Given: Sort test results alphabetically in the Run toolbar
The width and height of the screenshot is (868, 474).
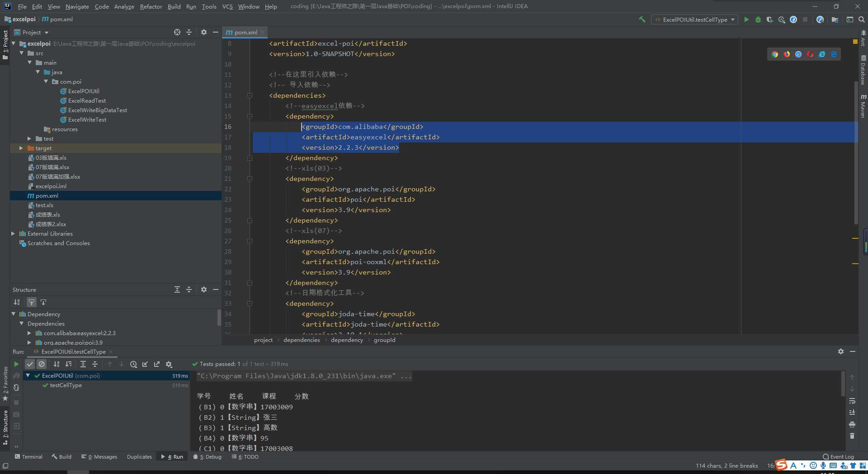Looking at the screenshot, I should coord(57,364).
